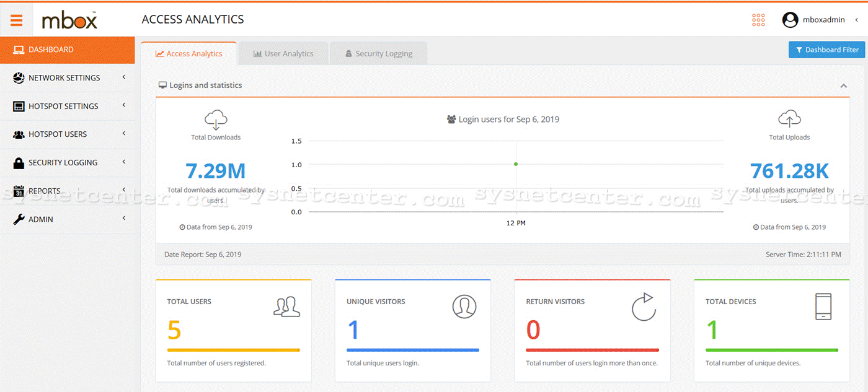The height and width of the screenshot is (392, 868).
Task: Toggle the hamburger sidebar menu
Action: [16, 20]
